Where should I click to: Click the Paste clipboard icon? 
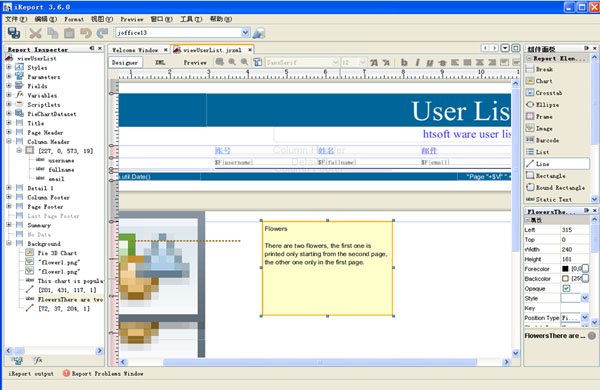(69, 33)
